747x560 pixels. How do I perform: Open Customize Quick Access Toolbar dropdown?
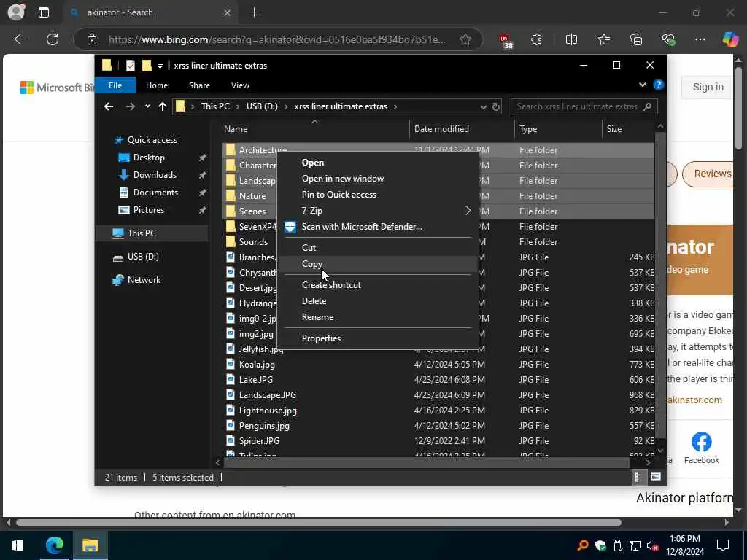160,66
